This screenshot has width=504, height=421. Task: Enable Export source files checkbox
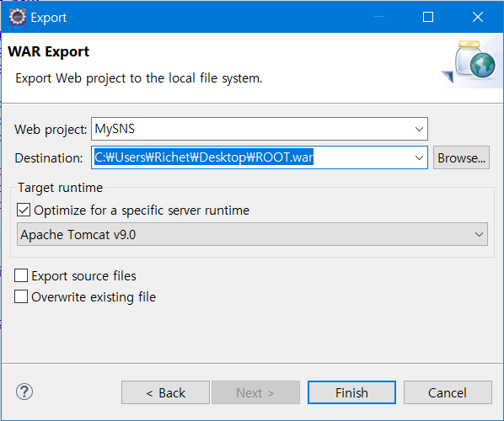pyautogui.click(x=21, y=276)
